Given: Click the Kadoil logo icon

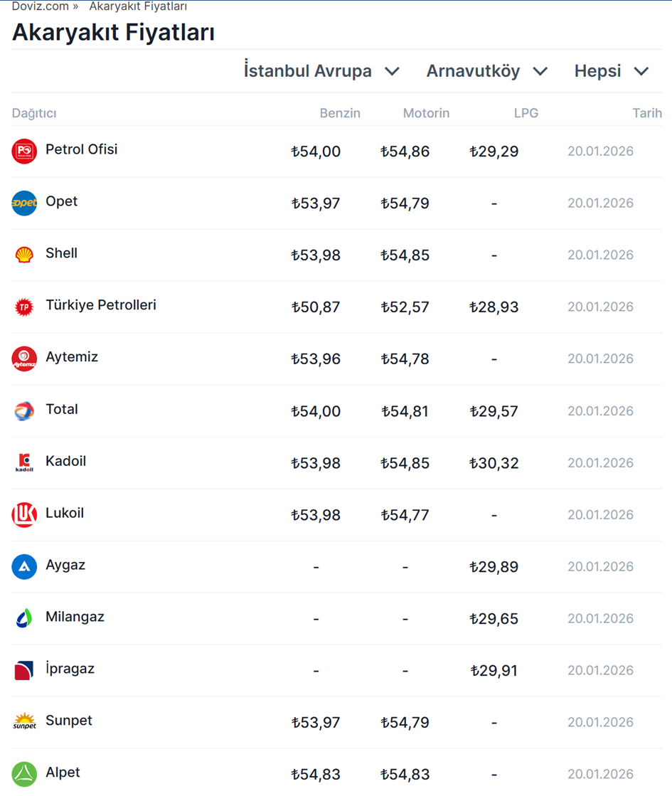Looking at the screenshot, I should (24, 462).
